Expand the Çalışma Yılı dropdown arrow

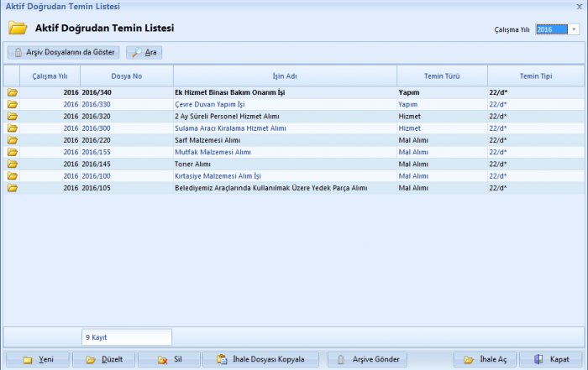point(574,29)
